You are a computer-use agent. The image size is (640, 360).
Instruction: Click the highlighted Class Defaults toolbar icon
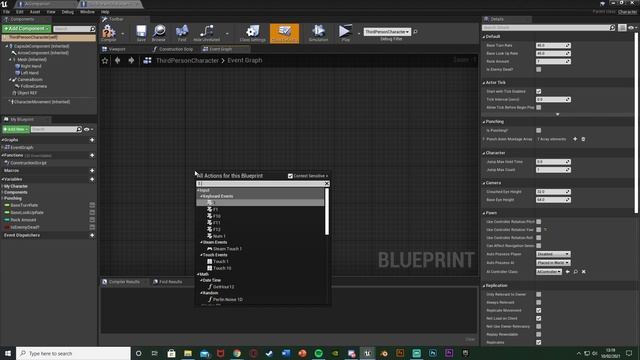[x=284, y=33]
